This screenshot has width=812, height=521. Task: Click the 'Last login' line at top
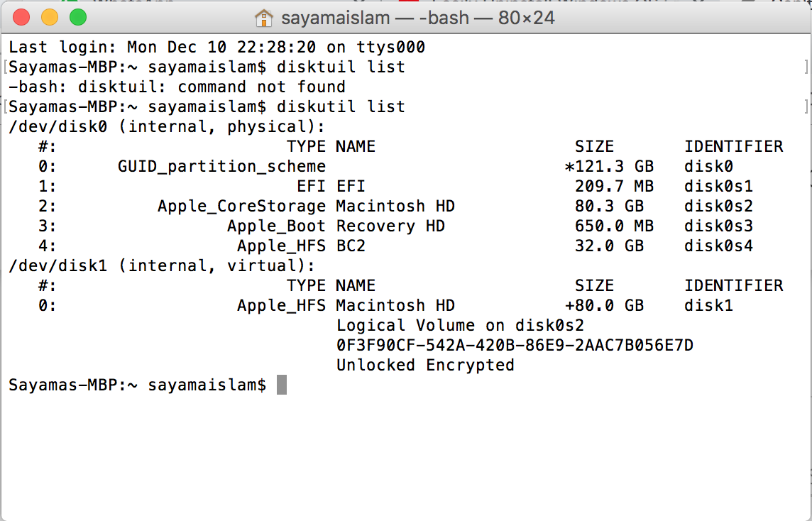216,48
